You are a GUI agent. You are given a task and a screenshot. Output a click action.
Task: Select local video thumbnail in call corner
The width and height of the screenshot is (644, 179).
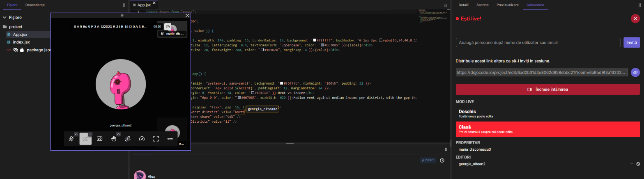click(172, 132)
